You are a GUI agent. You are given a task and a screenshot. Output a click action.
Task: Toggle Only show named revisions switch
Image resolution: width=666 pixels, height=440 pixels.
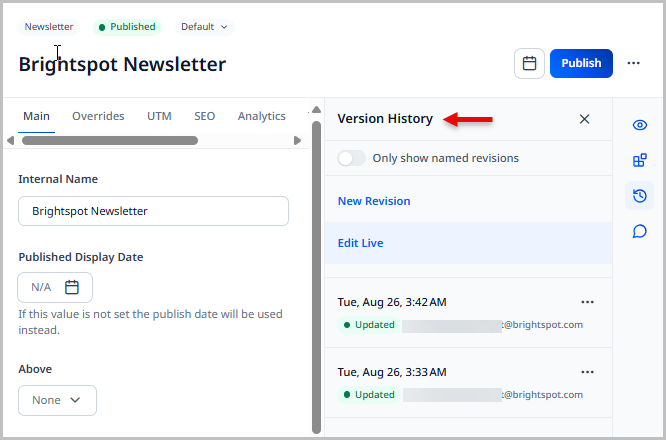point(352,158)
